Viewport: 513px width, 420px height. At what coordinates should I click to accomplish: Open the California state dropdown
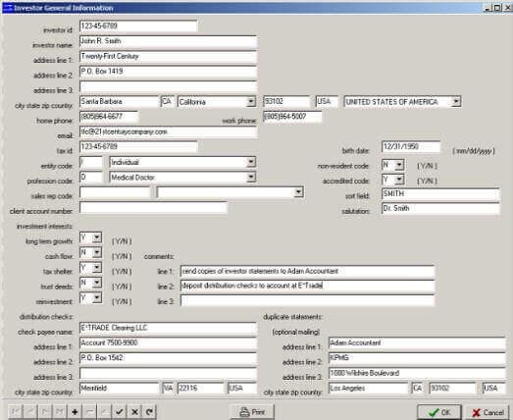pyautogui.click(x=250, y=102)
